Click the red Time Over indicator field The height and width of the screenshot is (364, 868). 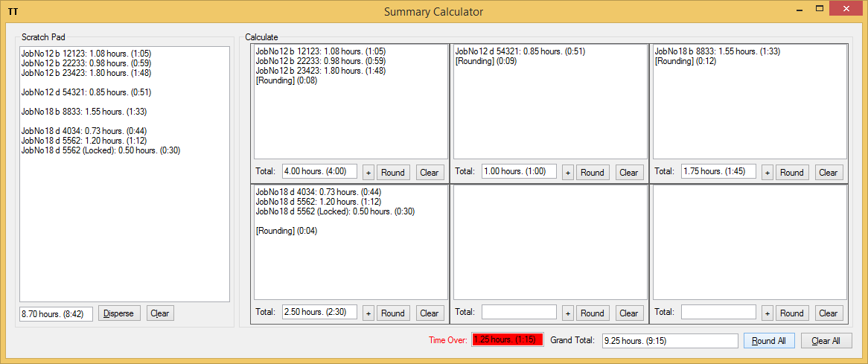click(508, 340)
